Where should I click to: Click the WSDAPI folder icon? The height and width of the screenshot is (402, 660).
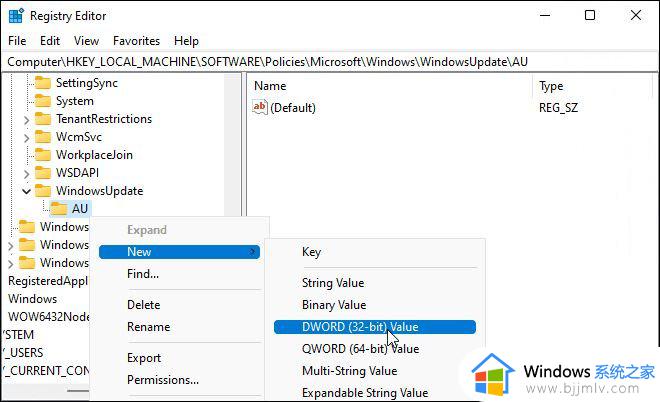[43, 173]
